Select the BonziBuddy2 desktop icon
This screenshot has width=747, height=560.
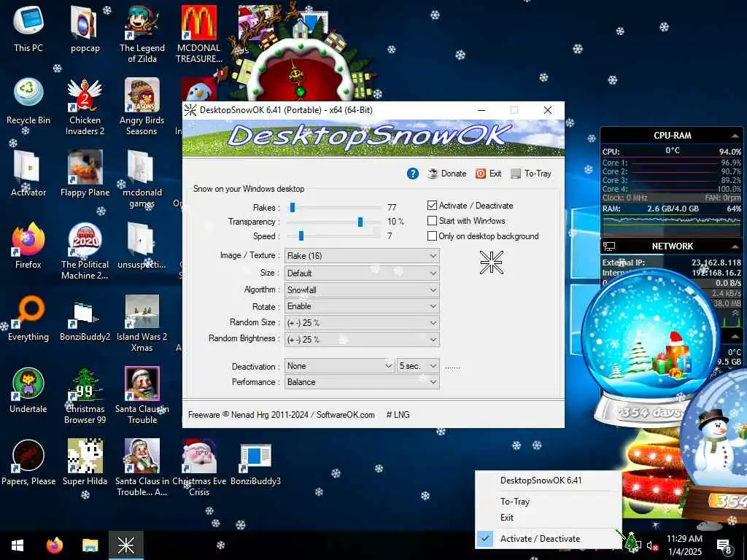click(85, 318)
